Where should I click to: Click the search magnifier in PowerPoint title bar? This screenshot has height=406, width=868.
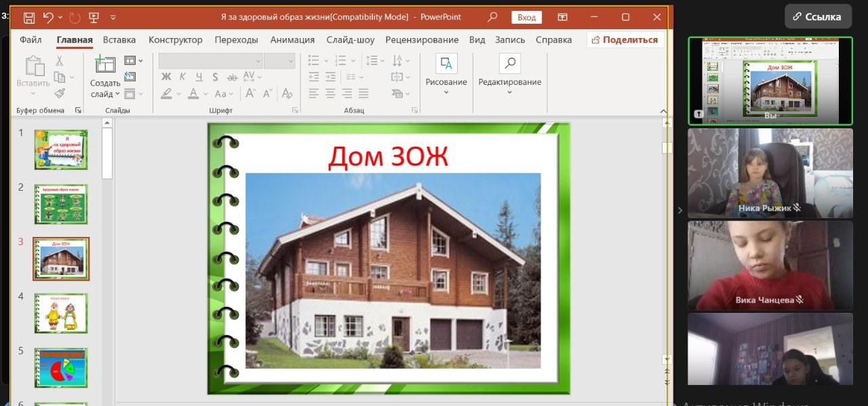click(492, 17)
